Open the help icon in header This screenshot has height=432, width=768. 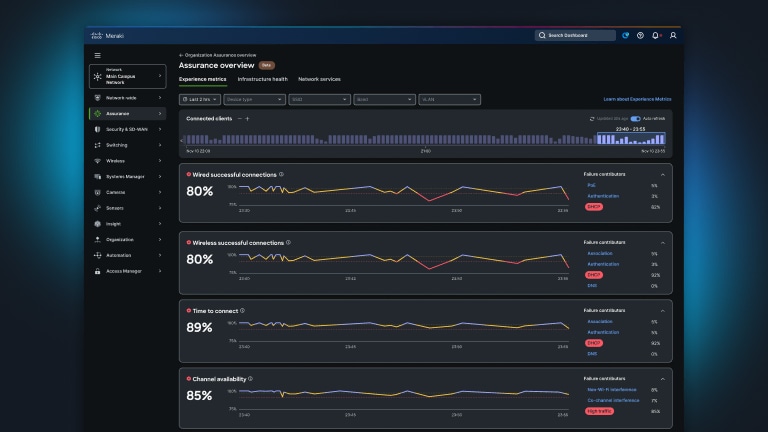(x=640, y=35)
